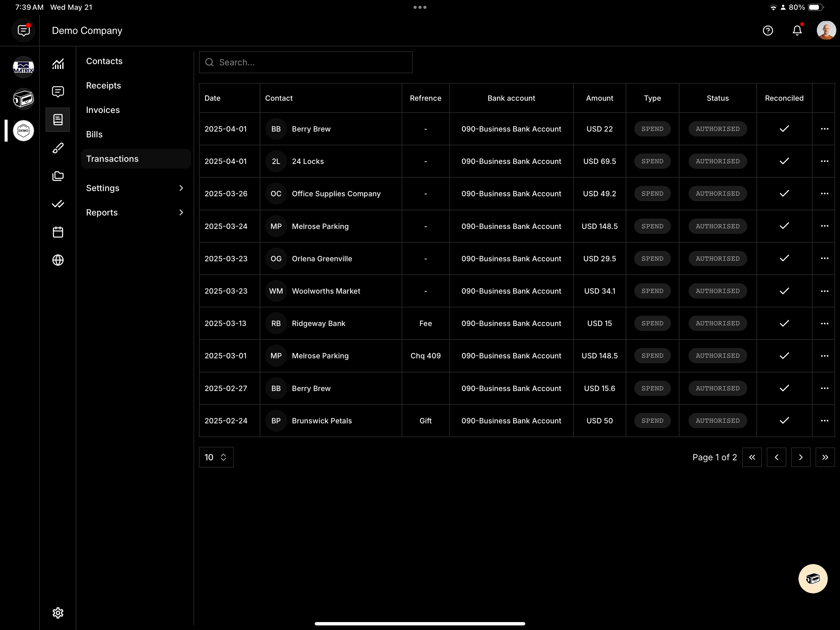Screen dimensions: 840x630
Task: Open the floating assistant button at bottom right
Action: pos(813,578)
